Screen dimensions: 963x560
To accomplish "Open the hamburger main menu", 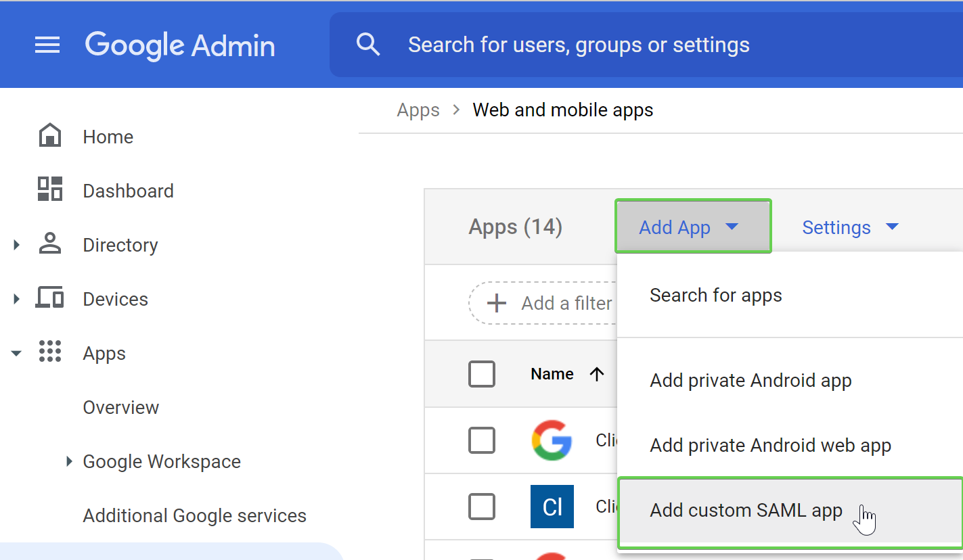I will click(47, 45).
